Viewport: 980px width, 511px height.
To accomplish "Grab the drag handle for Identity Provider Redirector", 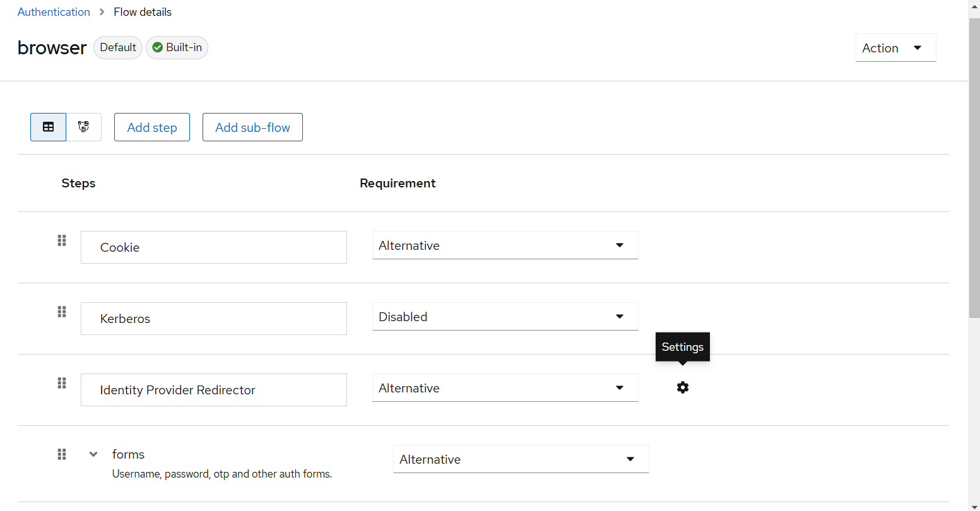I will point(61,383).
